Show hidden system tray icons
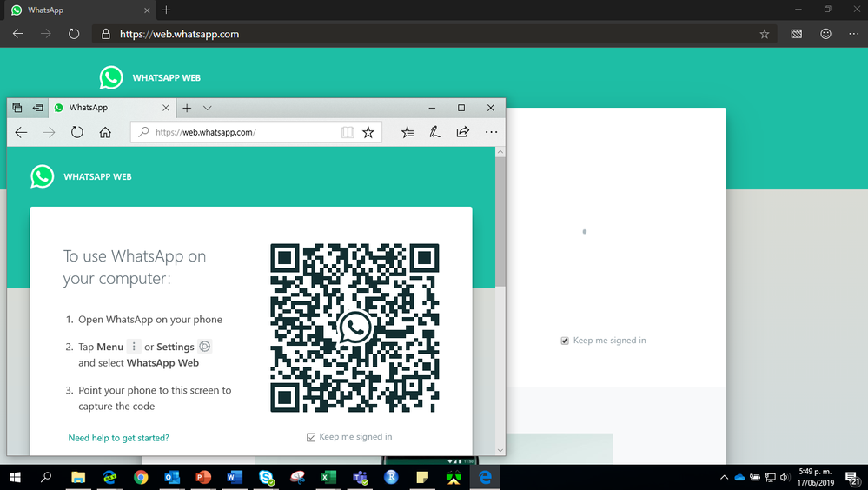868x490 pixels. [724, 477]
